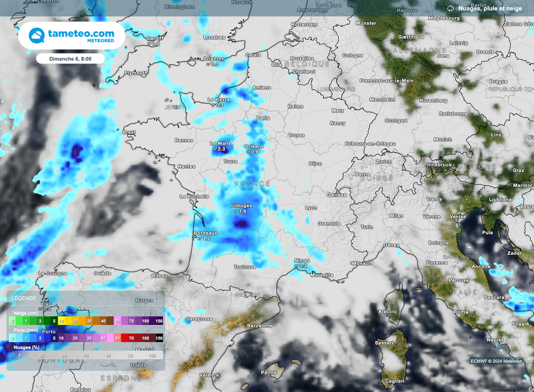This screenshot has height=392, width=534.
Task: Click the rain icon next to Le Mans 2.3
Action: tap(214, 150)
